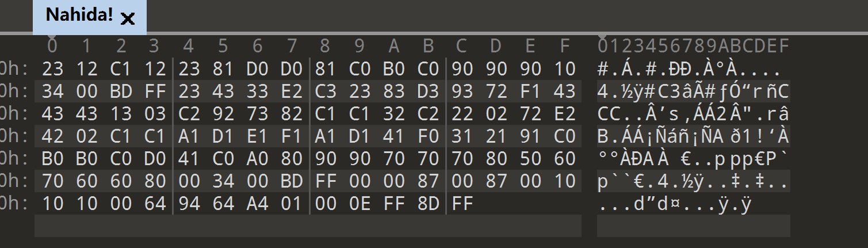Screen dimensions: 868x248
Task: Click column header F in the hex ruler
Action: [x=565, y=46]
